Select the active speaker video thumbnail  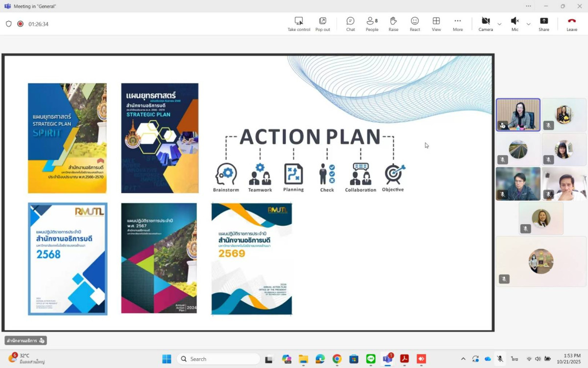click(518, 115)
